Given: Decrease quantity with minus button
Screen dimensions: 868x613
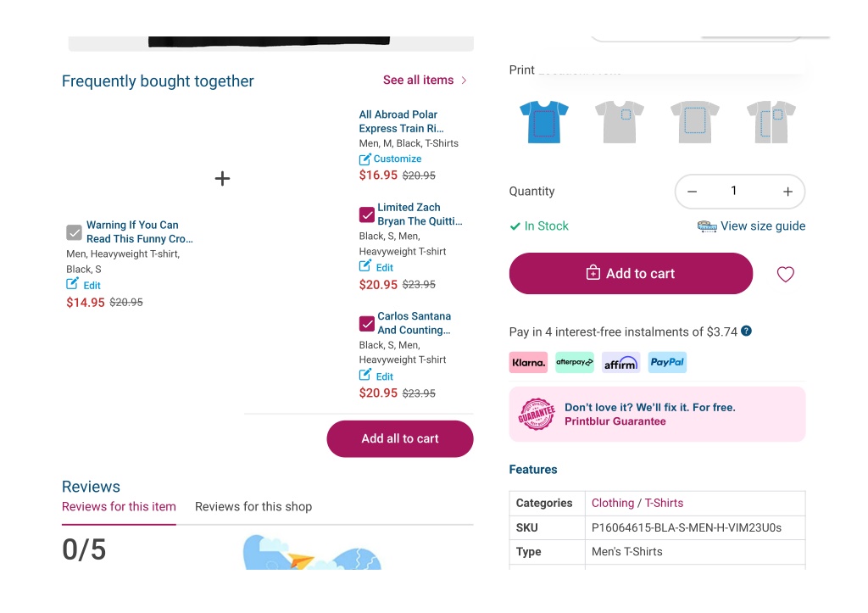Looking at the screenshot, I should point(692,192).
